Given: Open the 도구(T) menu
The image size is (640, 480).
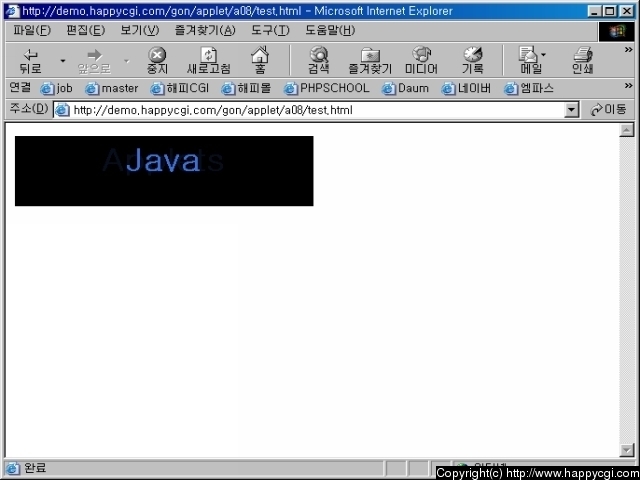Looking at the screenshot, I should point(270,30).
